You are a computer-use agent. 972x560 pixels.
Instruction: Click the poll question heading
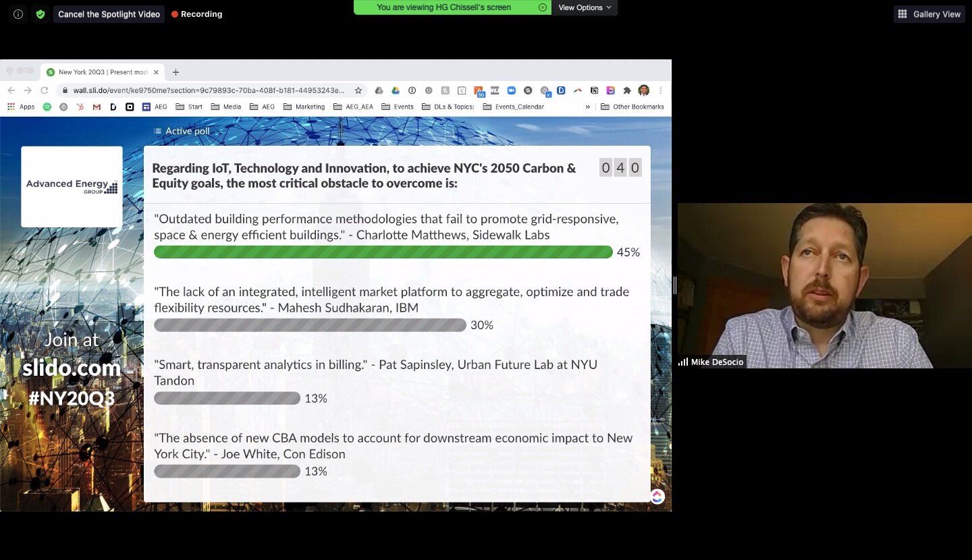coord(364,175)
